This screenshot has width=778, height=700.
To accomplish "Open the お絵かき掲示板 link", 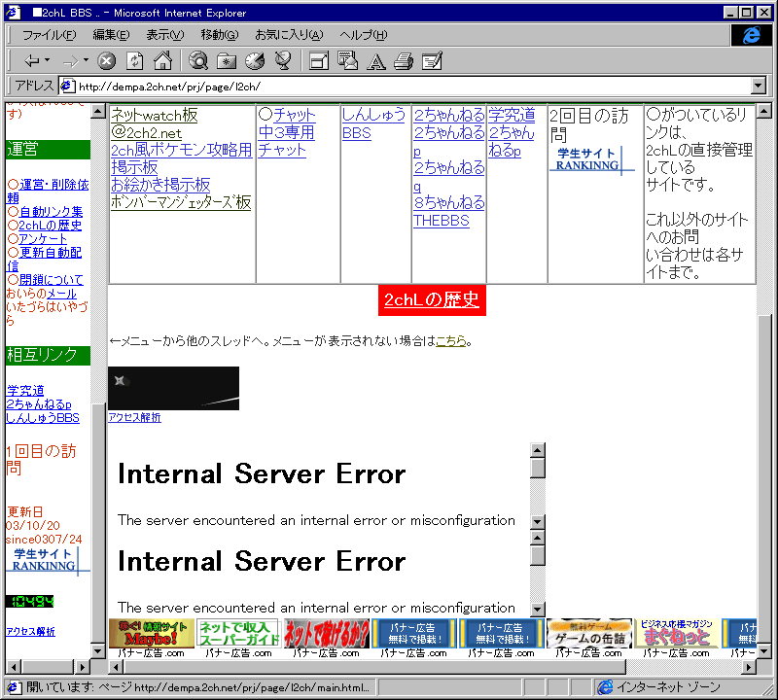I will [x=160, y=185].
